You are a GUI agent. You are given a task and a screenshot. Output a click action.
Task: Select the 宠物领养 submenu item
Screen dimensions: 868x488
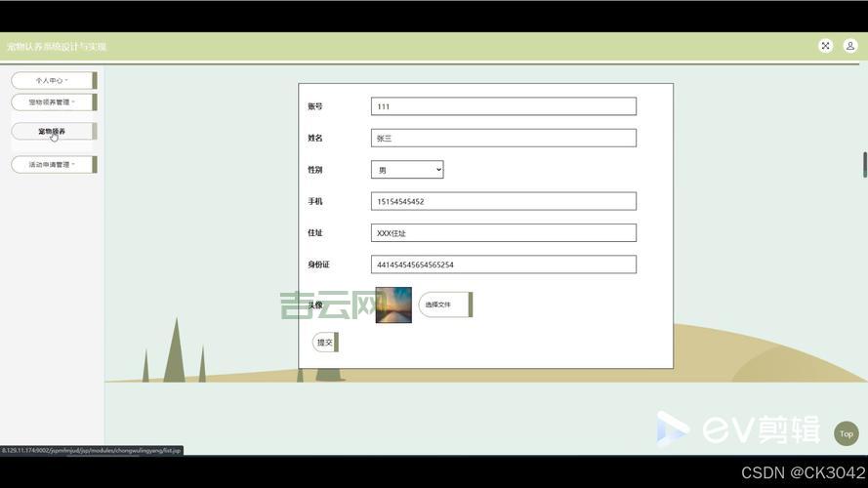point(53,131)
